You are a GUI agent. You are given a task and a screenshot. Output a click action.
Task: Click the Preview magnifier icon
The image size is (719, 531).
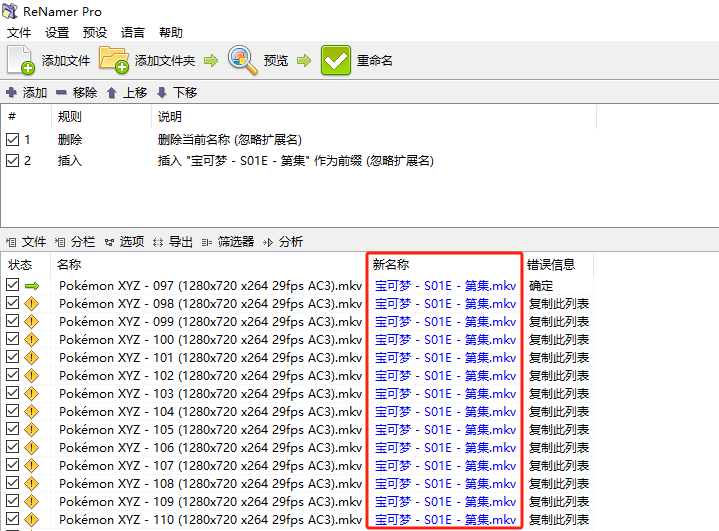tap(243, 60)
